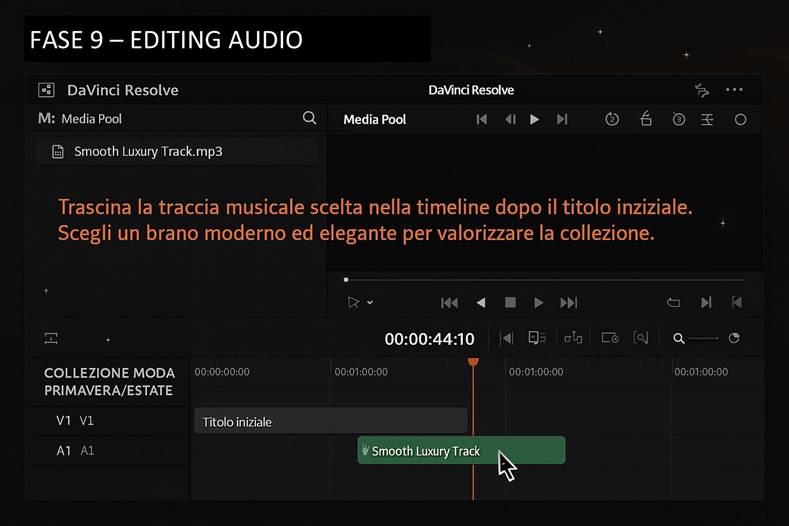Select the A1 audio track header
Screen dimensions: 789x526
108,450
